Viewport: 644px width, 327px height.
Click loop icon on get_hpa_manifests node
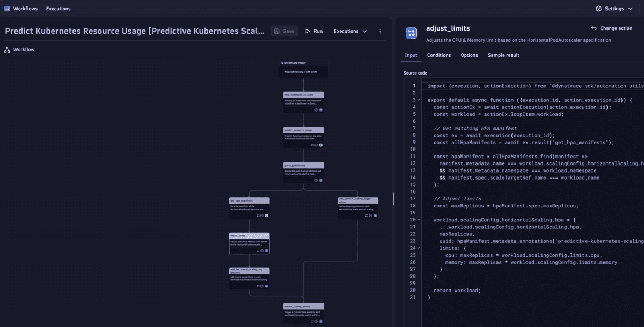click(258, 215)
